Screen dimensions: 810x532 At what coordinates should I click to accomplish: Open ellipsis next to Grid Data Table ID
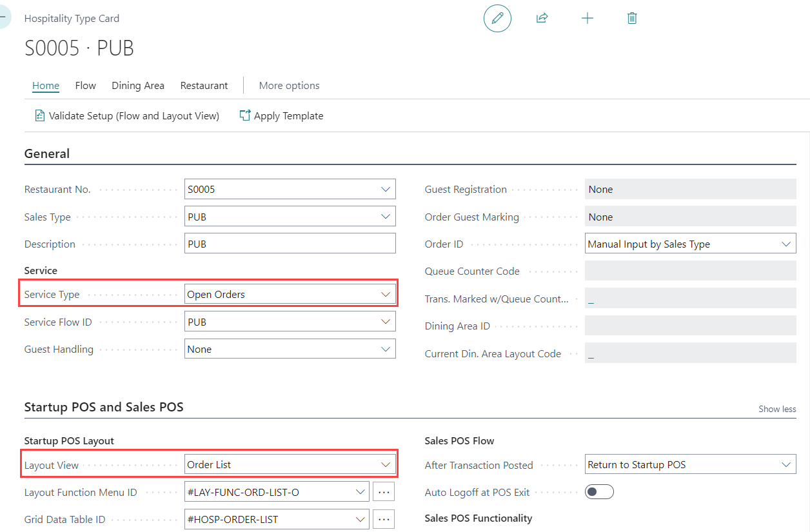[x=384, y=519]
